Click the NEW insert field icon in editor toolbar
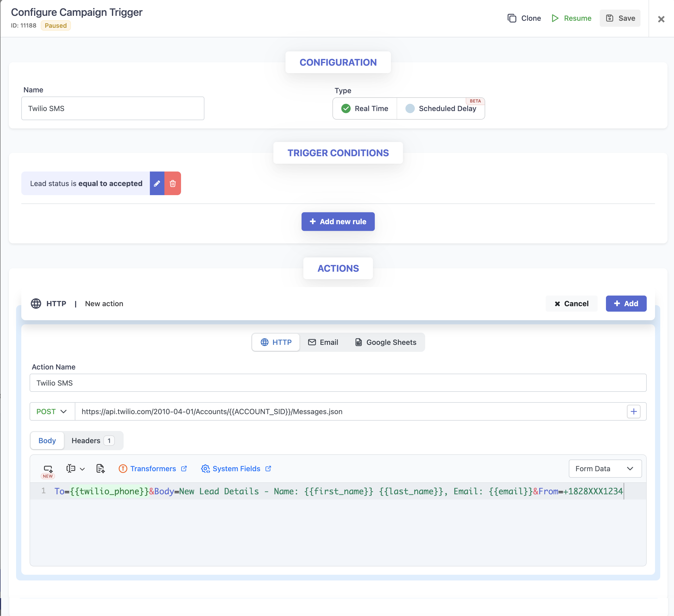The image size is (674, 616). [48, 469]
